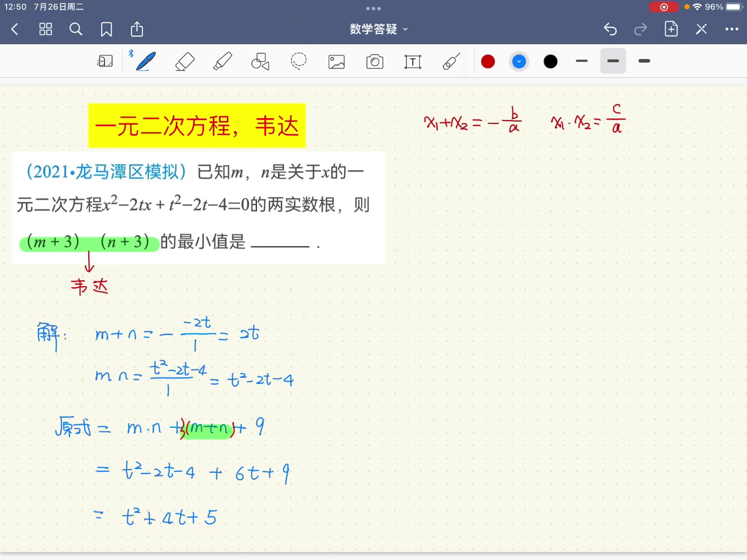This screenshot has width=747, height=560.
Task: Bookmark the current page
Action: [x=106, y=29]
